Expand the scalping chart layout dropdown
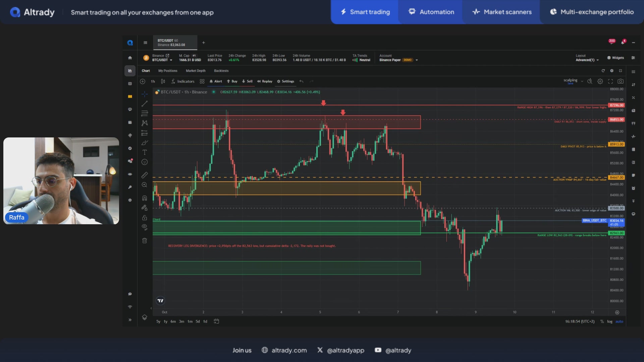Image resolution: width=644 pixels, height=362 pixels. point(582,81)
